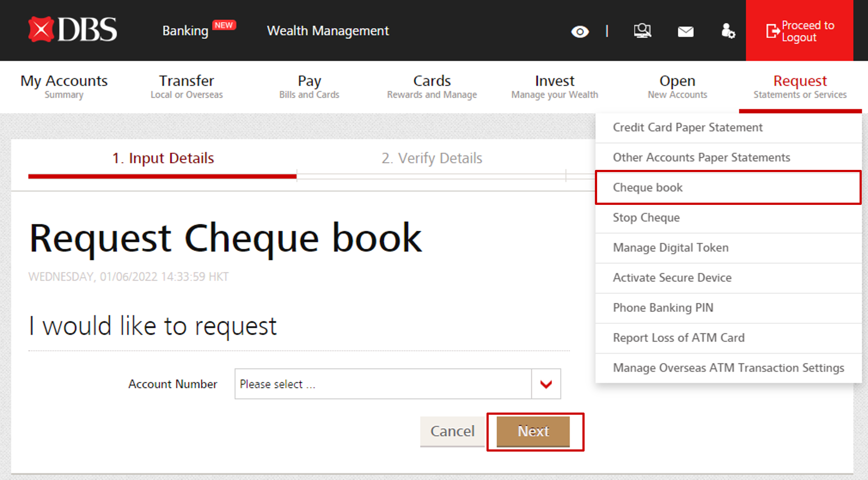The image size is (868, 480).
Task: Open the user profile settings icon
Action: point(728,31)
